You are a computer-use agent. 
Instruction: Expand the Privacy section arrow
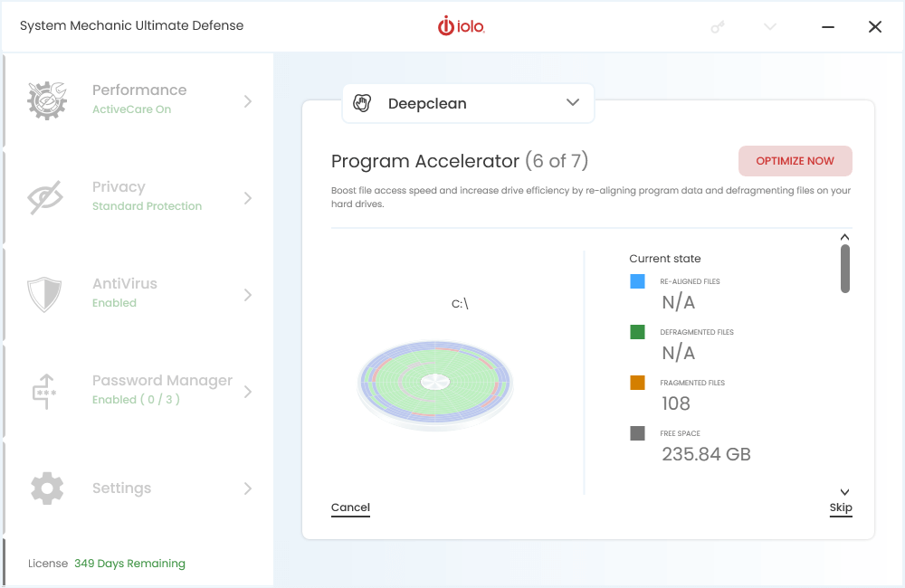(248, 198)
